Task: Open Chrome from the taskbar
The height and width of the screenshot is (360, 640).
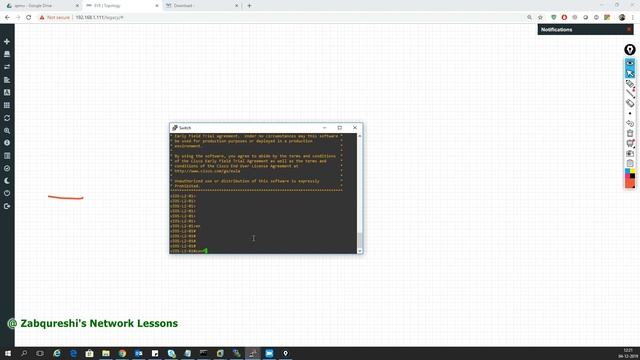Action: point(122,353)
